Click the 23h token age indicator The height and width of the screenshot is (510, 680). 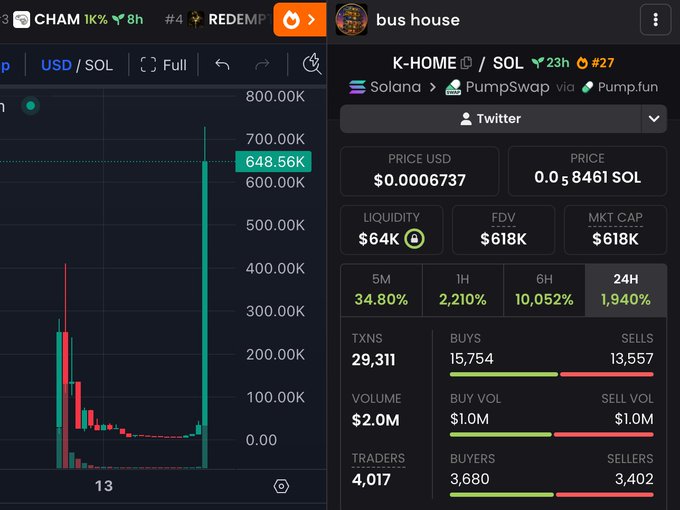pos(550,63)
